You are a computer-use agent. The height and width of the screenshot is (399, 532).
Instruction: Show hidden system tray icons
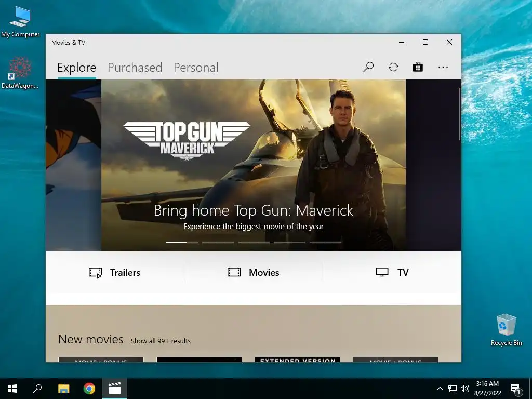pyautogui.click(x=440, y=389)
